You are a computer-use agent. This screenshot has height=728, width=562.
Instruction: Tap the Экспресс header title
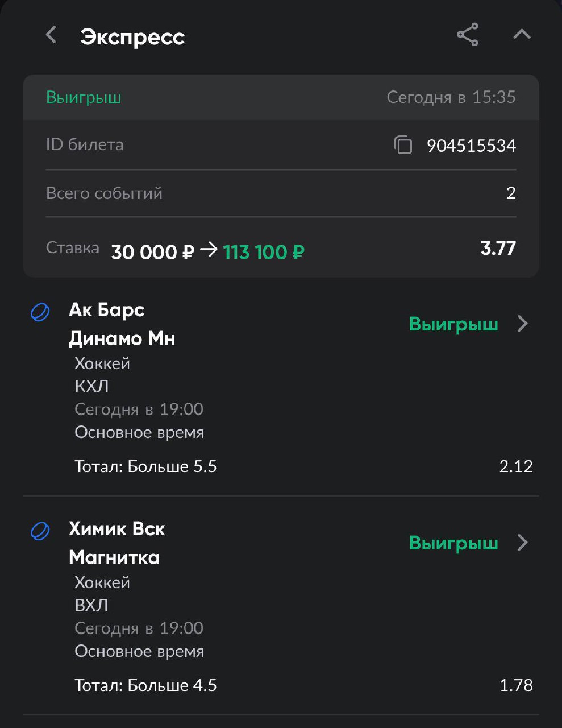pos(132,37)
